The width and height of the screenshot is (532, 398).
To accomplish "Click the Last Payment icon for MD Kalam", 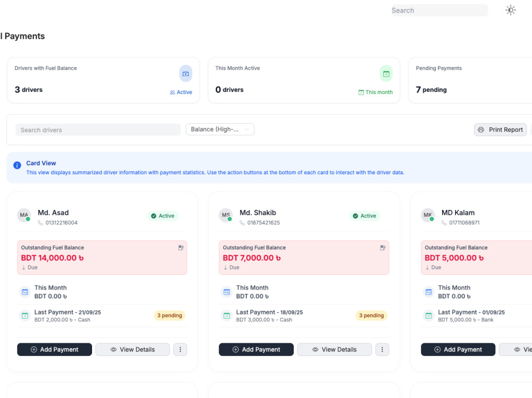I will click(428, 316).
